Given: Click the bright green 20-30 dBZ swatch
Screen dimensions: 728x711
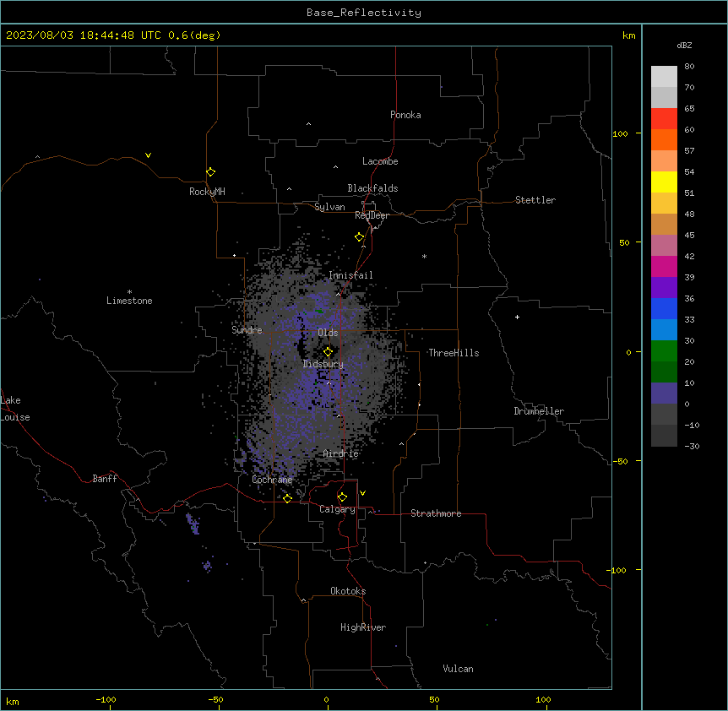Looking at the screenshot, I should (664, 351).
